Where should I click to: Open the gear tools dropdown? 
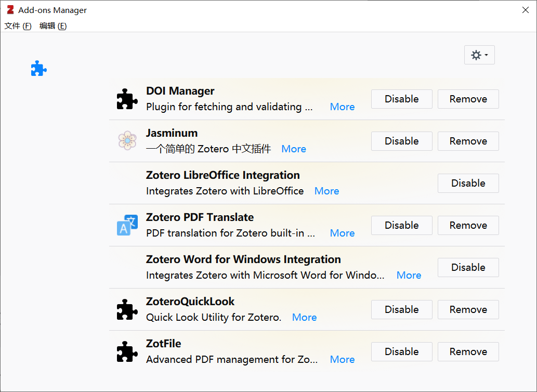click(479, 55)
